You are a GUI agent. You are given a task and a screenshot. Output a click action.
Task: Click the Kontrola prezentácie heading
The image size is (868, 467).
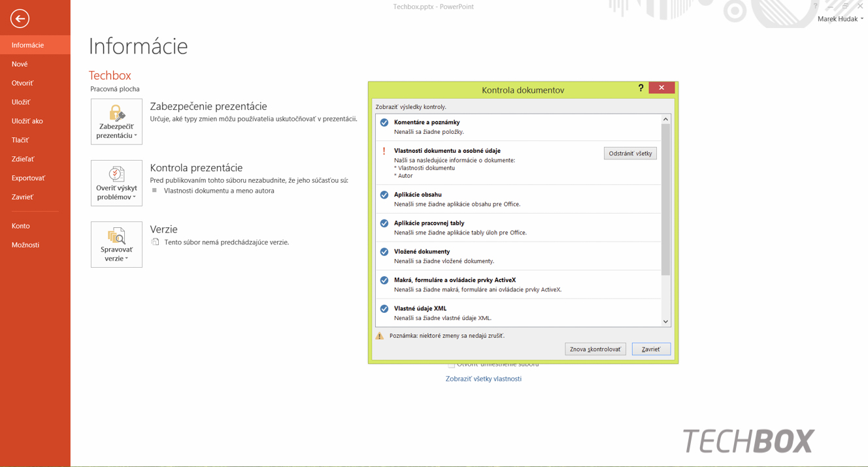196,168
